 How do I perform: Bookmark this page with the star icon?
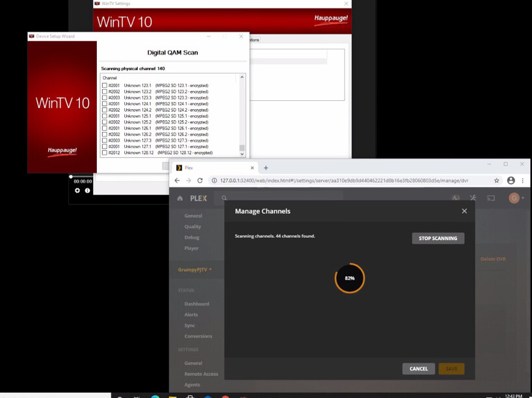tap(497, 181)
